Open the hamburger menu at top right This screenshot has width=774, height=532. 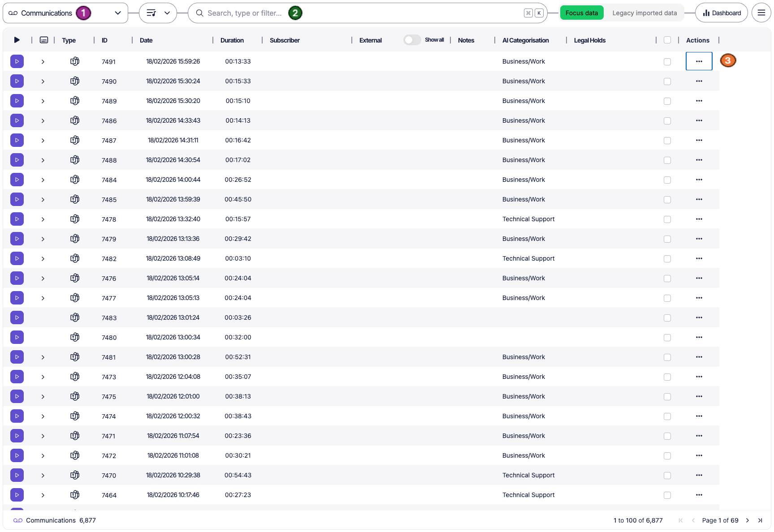pos(761,13)
